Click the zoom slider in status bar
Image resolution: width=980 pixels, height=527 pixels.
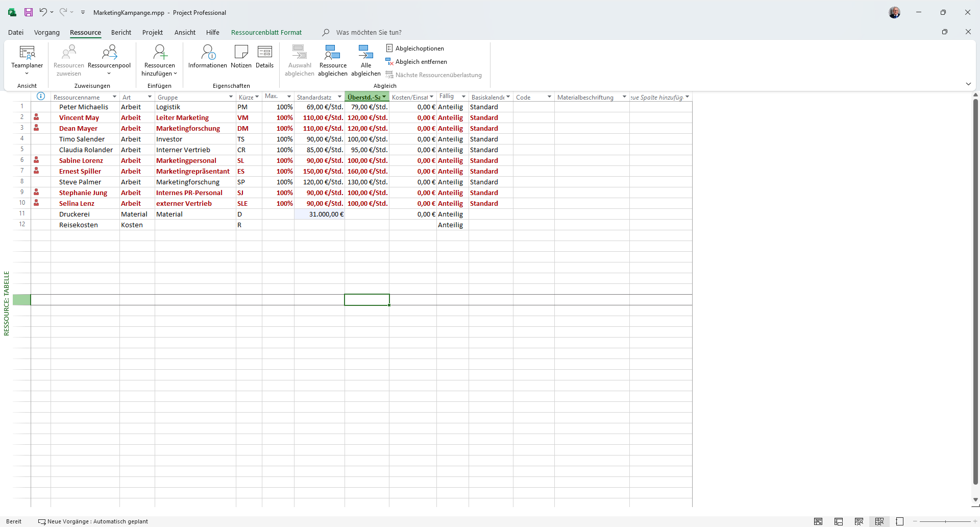945,521
